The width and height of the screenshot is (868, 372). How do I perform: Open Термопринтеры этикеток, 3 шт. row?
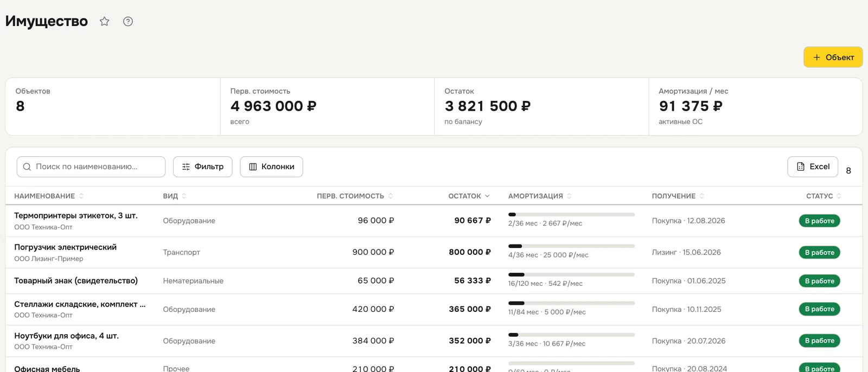(x=434, y=221)
